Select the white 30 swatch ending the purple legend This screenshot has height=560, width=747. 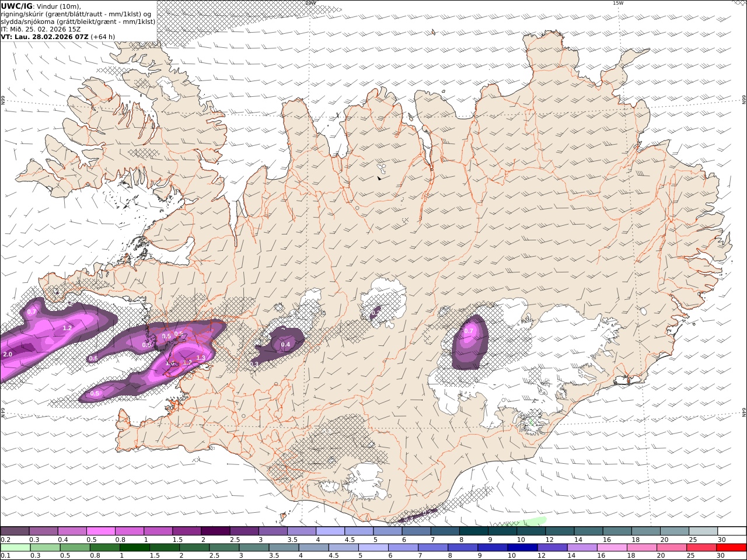click(732, 531)
